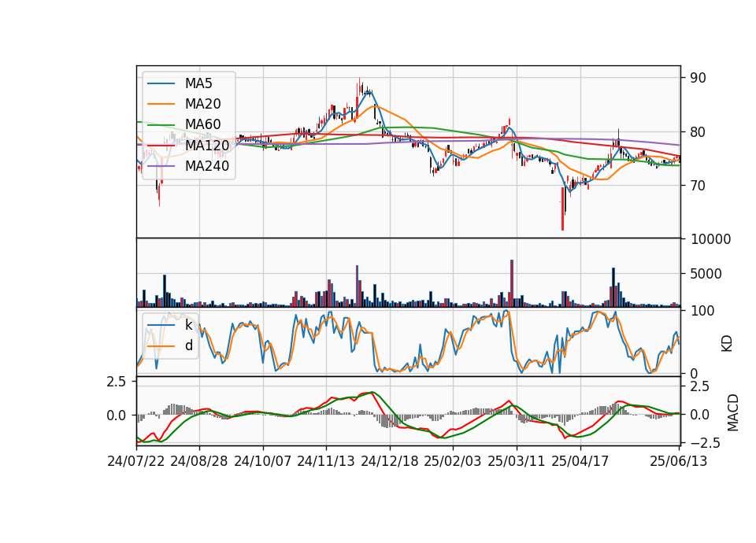
Task: Click the MACD axis title
Action: pyautogui.click(x=733, y=412)
